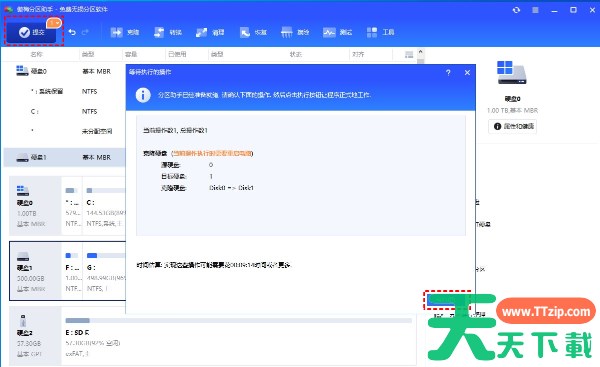Select 硬盘0 row in partition list

pyautogui.click(x=64, y=71)
